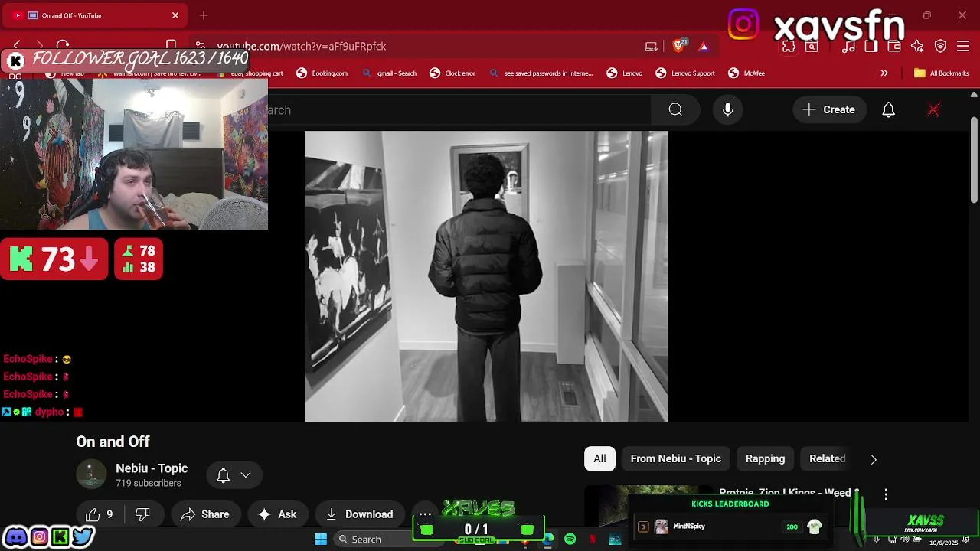
Task: Open the All Bookmarks folder
Action: [942, 73]
